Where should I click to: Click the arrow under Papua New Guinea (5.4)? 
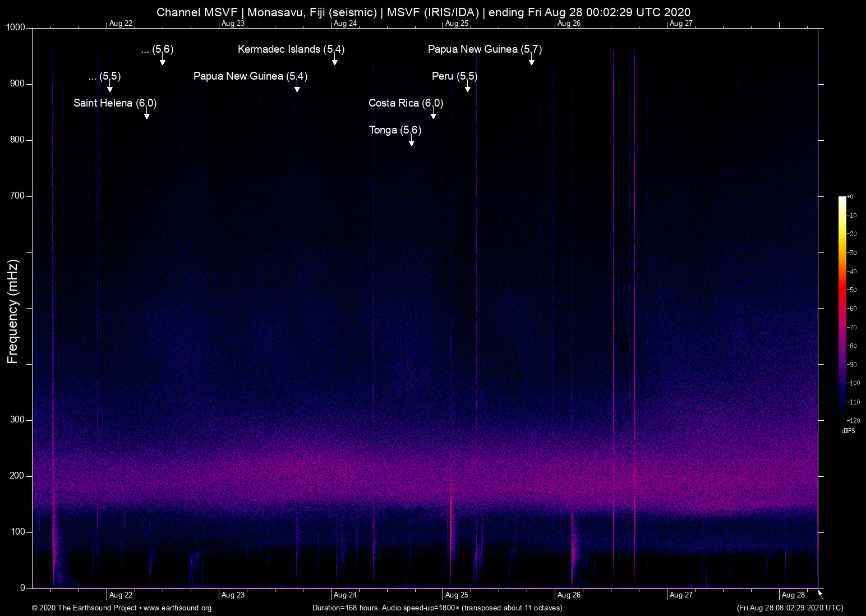tap(297, 88)
